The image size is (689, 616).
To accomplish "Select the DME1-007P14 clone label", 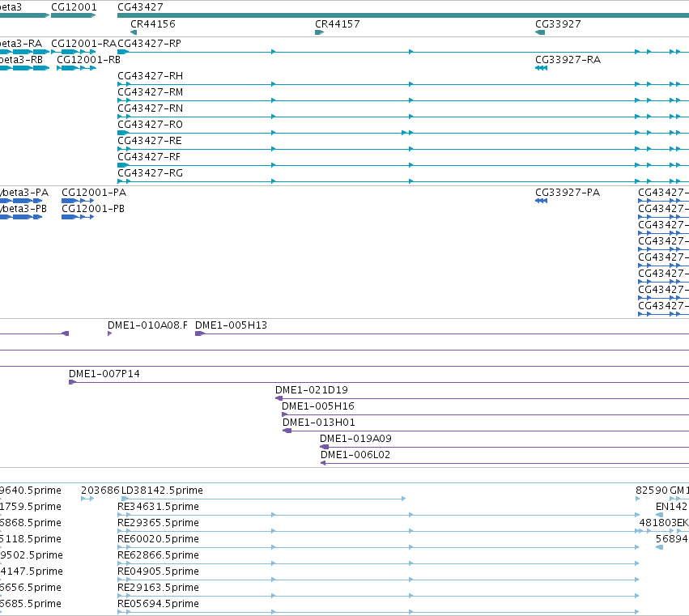I will point(104,374).
